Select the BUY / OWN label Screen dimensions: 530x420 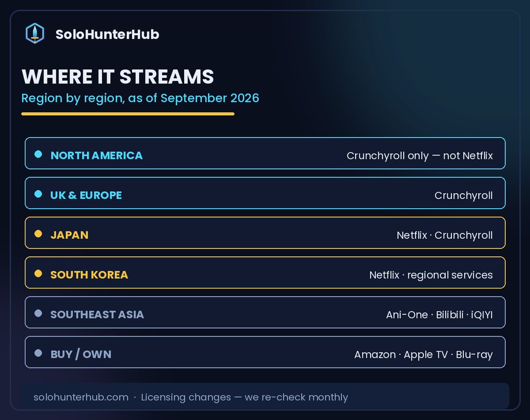coord(81,354)
